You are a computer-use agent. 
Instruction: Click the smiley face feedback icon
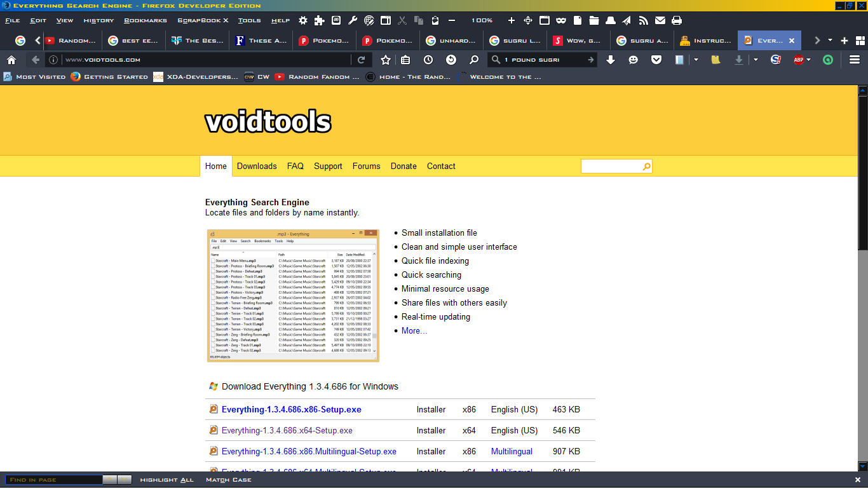pos(634,60)
